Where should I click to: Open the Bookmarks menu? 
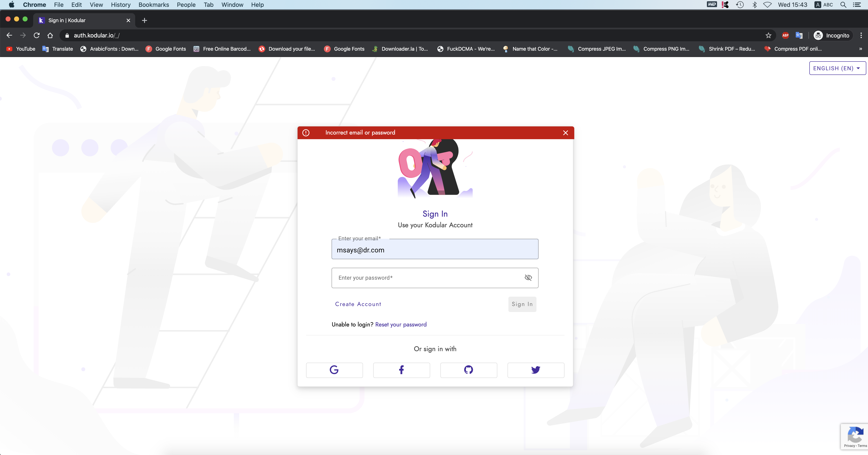[153, 5]
